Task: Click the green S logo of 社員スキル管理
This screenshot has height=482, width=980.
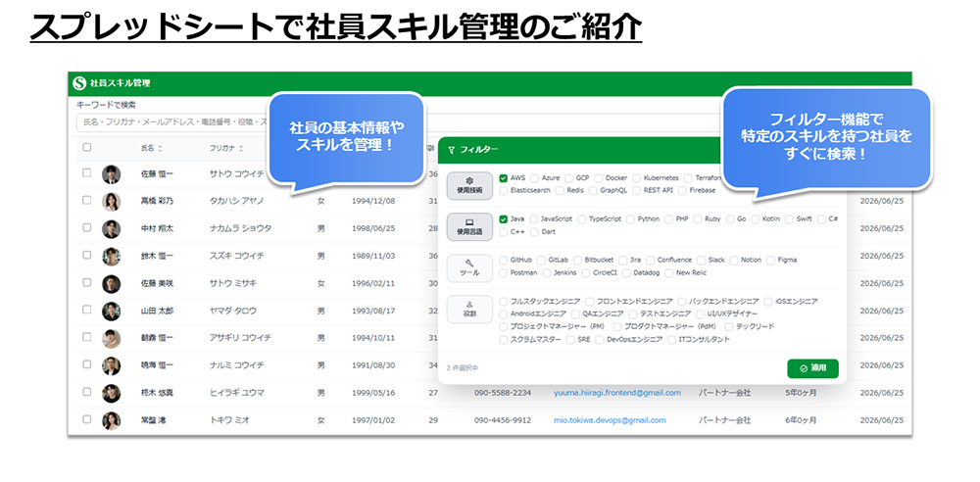Action: coord(78,82)
